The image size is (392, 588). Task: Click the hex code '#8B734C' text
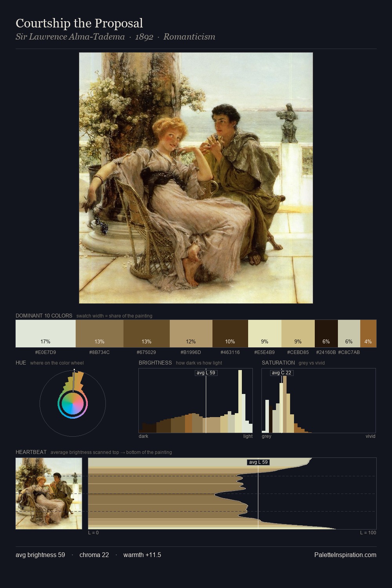(x=100, y=352)
